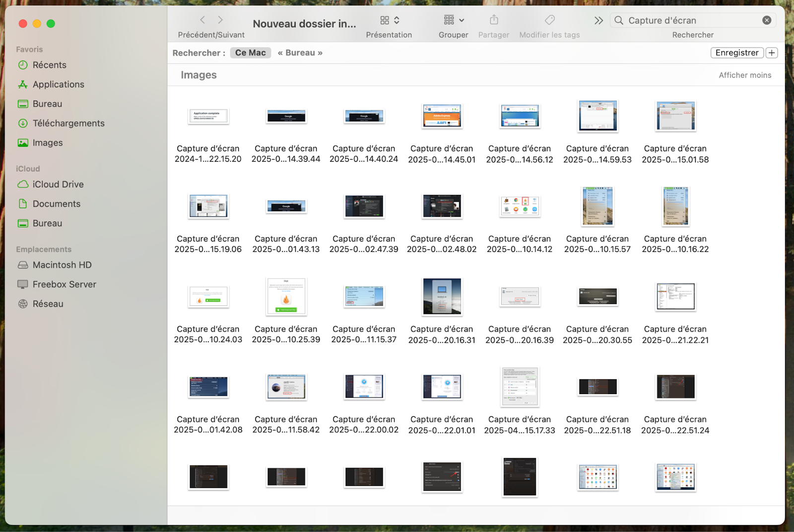794x532 pixels.
Task: Switch search scope to « Bureau »
Action: (300, 53)
